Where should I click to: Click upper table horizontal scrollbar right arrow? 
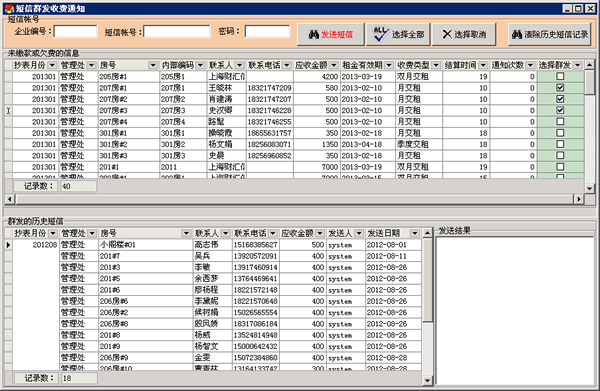tap(579, 199)
